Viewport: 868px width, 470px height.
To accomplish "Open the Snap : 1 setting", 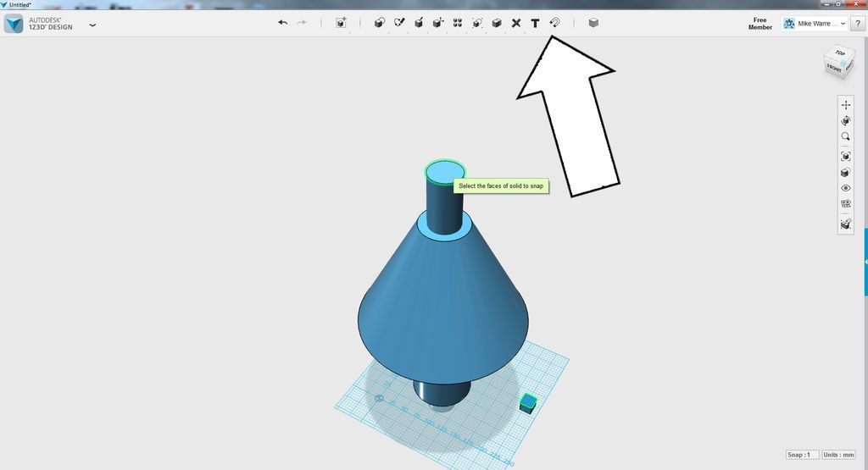I will click(x=802, y=455).
